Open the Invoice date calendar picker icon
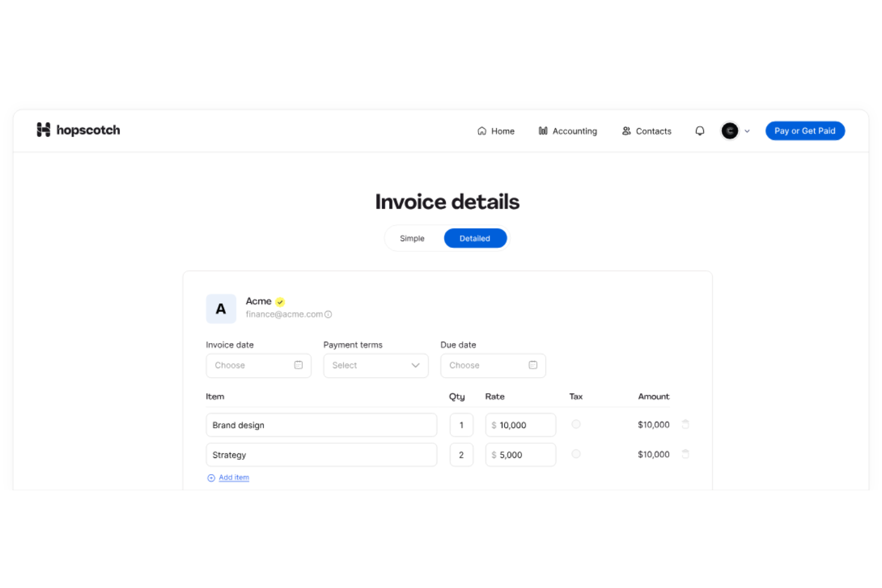882x588 pixels. pos(299,365)
